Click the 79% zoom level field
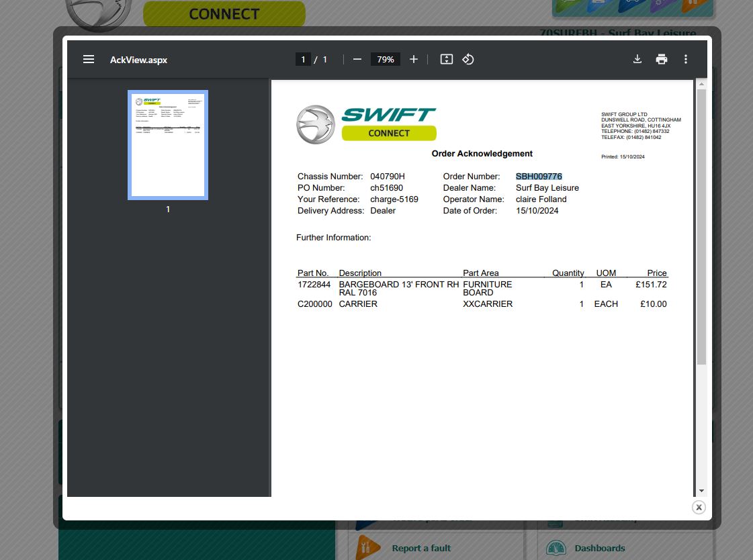 386,59
